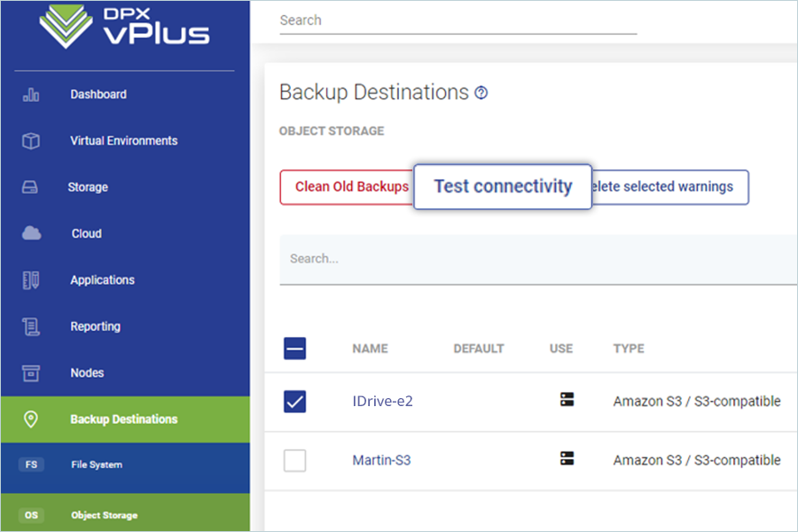Image resolution: width=798 pixels, height=532 pixels.
Task: Open help icon beside Backup Destinations title
Action: pos(481,93)
